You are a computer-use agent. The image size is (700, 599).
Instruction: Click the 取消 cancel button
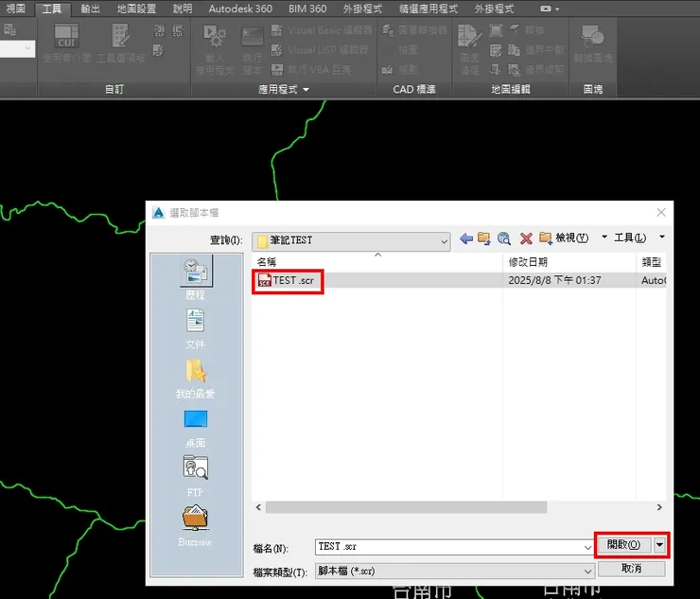[x=631, y=568]
